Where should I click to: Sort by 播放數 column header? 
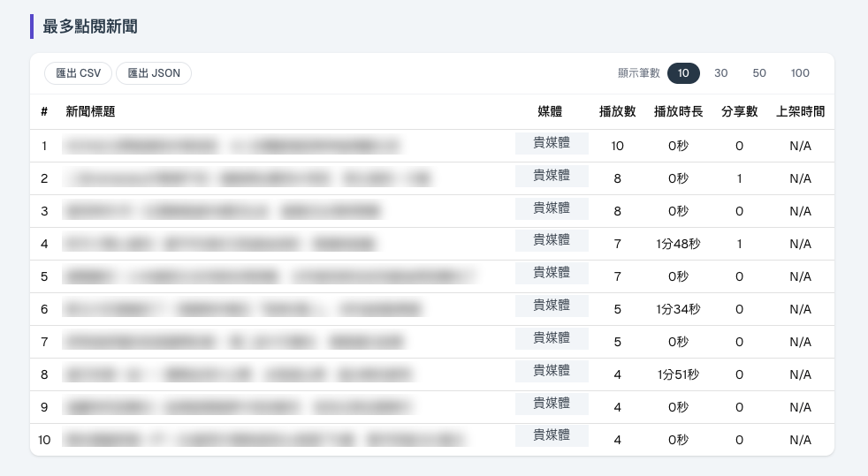[617, 111]
